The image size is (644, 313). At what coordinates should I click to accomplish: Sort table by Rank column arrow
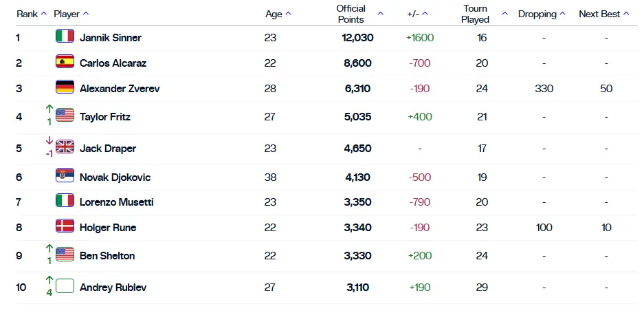coord(44,14)
